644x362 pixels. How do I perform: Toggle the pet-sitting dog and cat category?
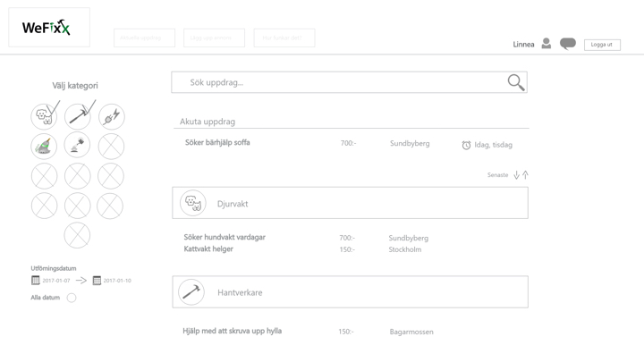pyautogui.click(x=44, y=116)
